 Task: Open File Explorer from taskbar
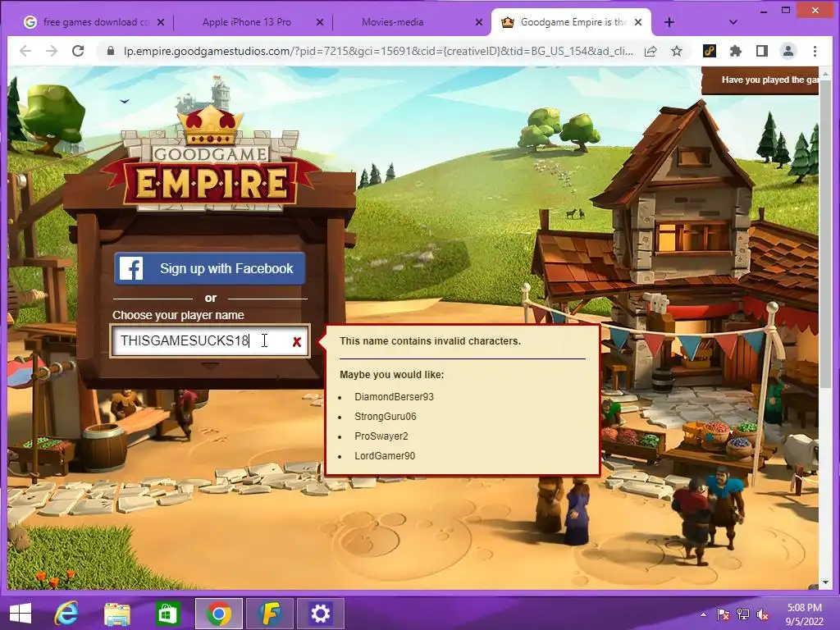116,614
